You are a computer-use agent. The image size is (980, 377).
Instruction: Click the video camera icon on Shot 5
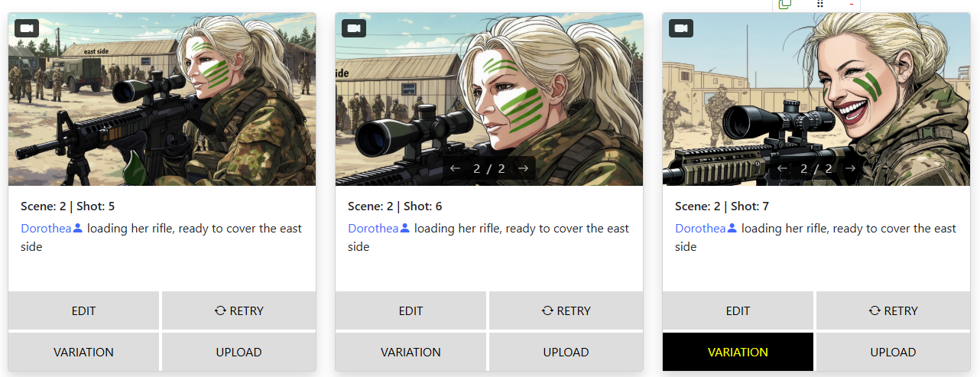coord(27,28)
